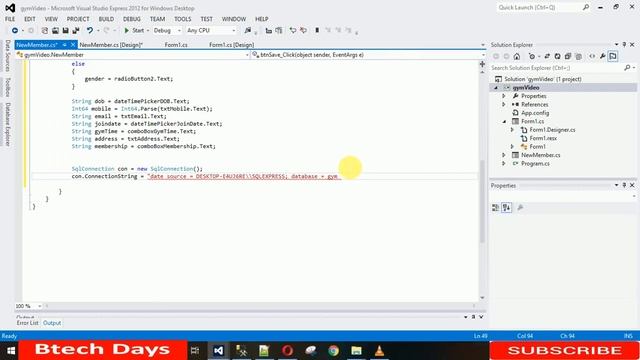The height and width of the screenshot is (360, 640).
Task: Open the Output tab at the bottom
Action: click(x=52, y=323)
